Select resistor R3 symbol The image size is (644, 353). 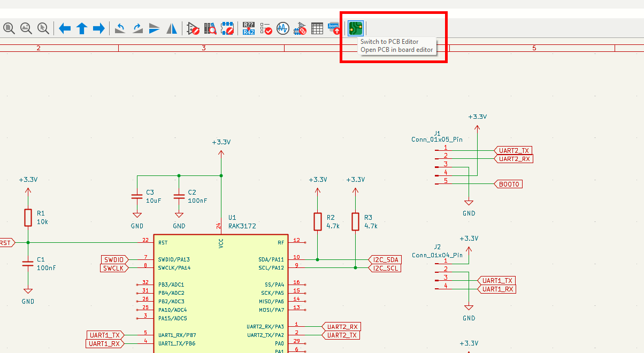[x=355, y=221]
